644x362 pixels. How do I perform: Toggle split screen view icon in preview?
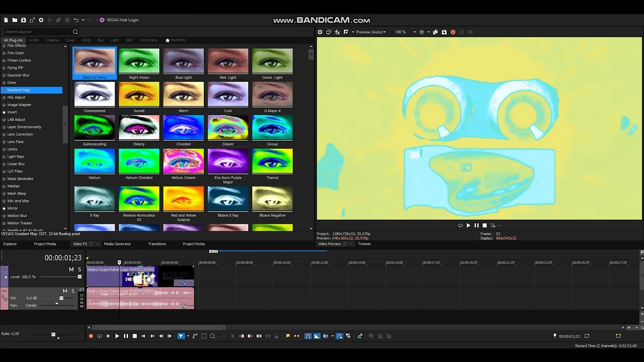point(346,32)
